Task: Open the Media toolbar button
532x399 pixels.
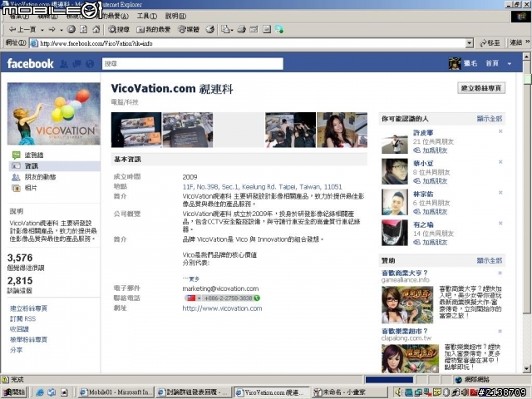Action: pos(189,30)
